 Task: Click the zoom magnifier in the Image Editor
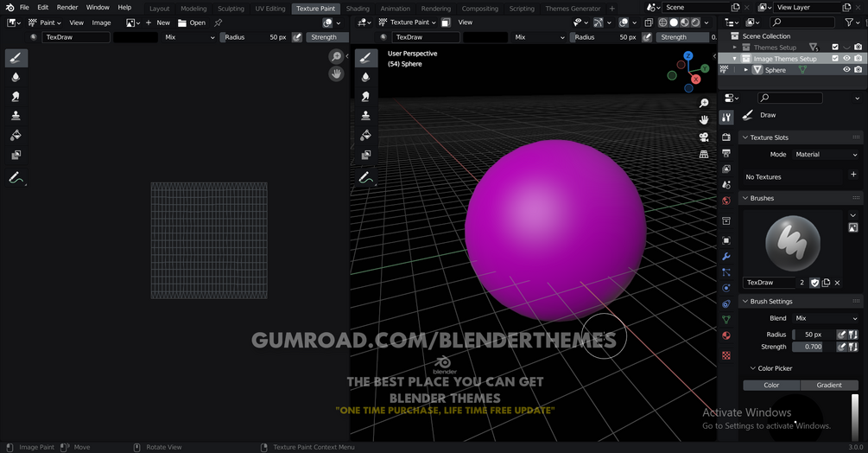336,56
